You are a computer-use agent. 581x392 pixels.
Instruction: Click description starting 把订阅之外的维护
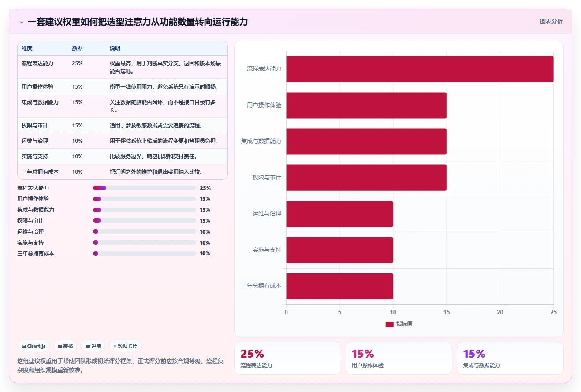(x=156, y=172)
